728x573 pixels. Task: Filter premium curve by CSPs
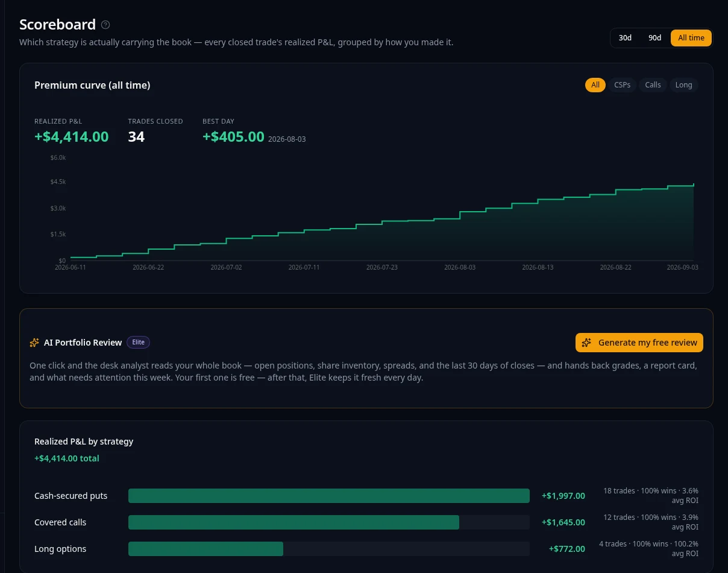click(622, 85)
